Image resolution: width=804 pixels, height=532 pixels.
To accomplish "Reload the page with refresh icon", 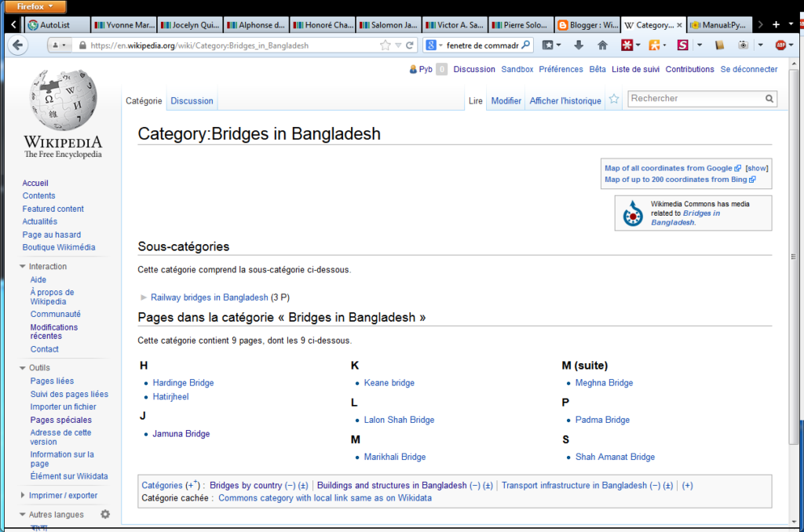I will coord(410,46).
